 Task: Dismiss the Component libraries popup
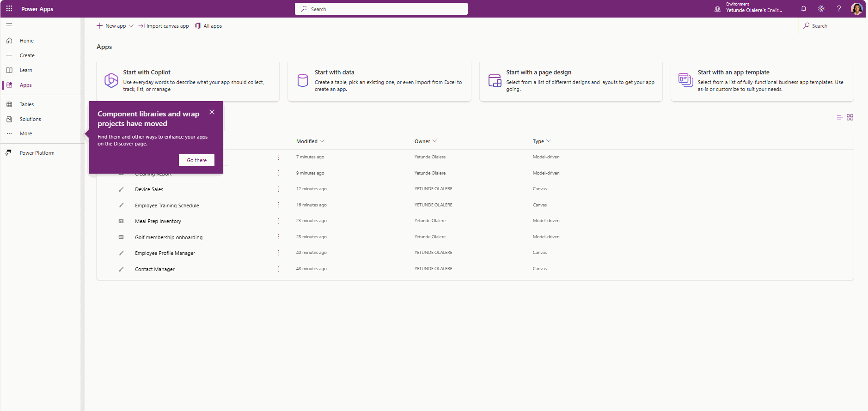[212, 112]
